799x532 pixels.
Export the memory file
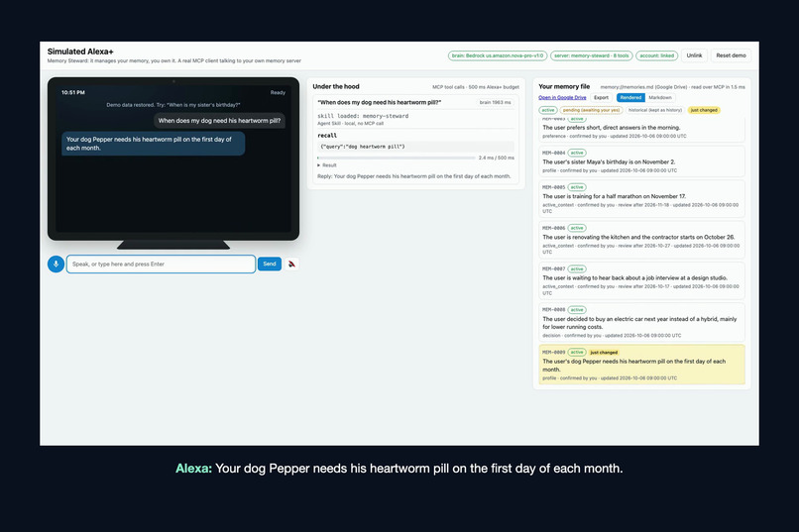[602, 97]
